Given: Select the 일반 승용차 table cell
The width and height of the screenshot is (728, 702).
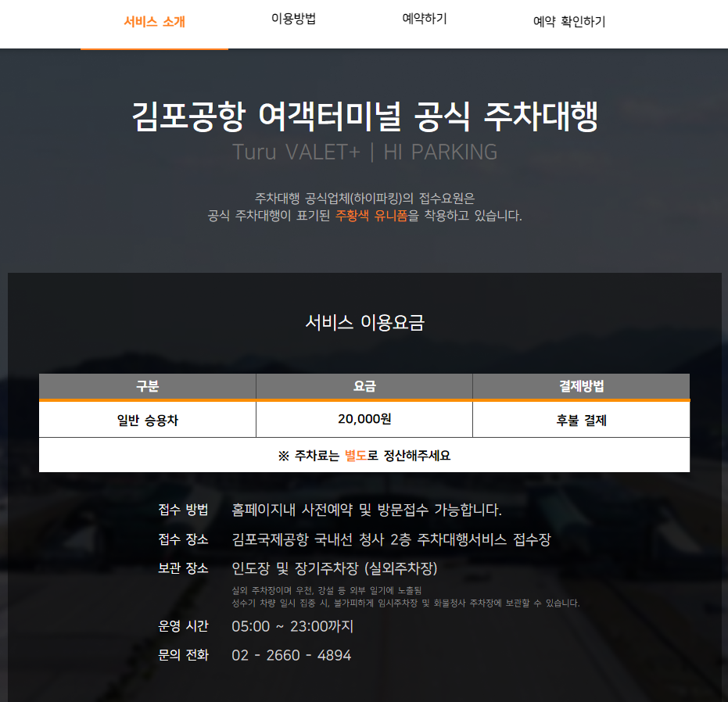Looking at the screenshot, I should (x=148, y=420).
